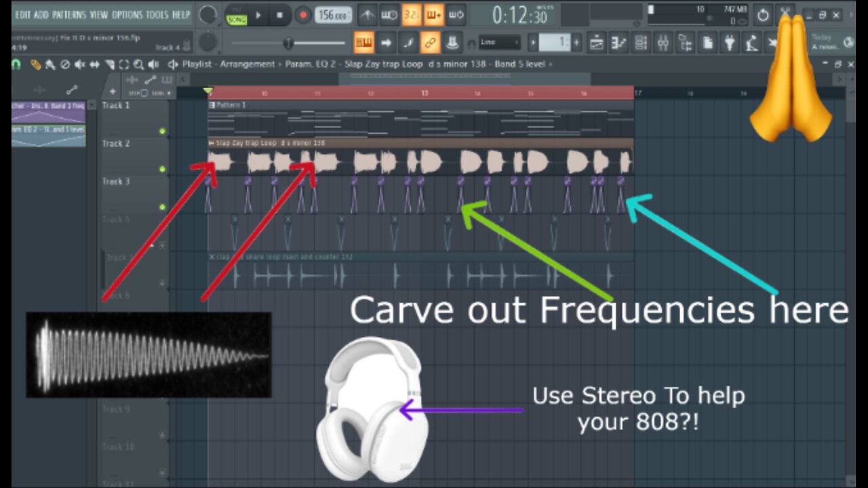Screen dimensions: 868x488
Task: Click the Playlist - Arrangement breadcrumb
Action: click(x=228, y=64)
